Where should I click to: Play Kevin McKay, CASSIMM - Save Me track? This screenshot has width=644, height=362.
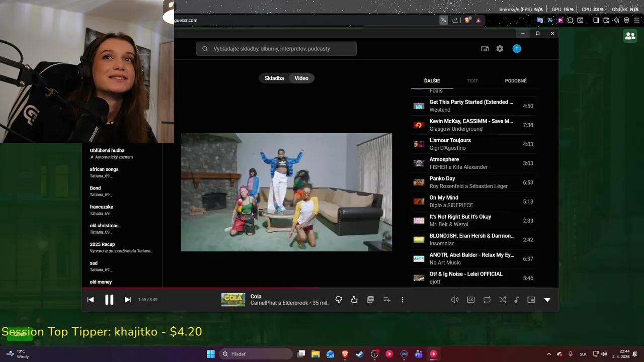pyautogui.click(x=473, y=125)
